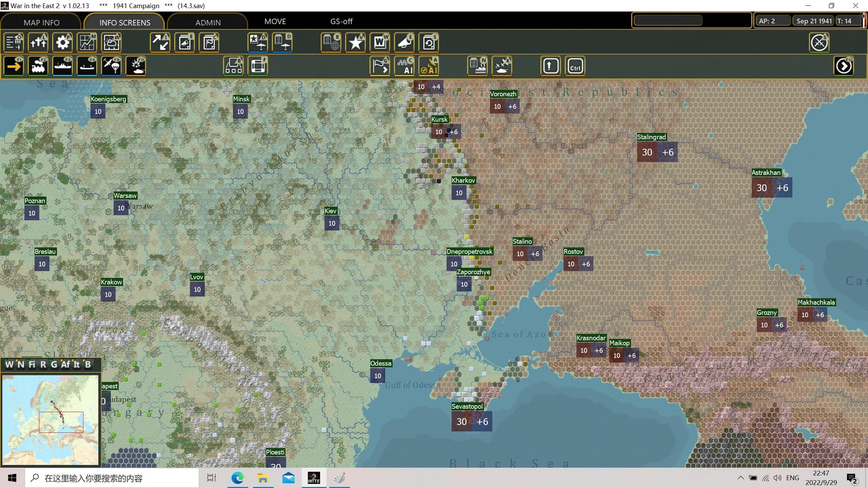This screenshot has height=488, width=868.
Task: Click the GS-off mode label
Action: pyautogui.click(x=341, y=21)
